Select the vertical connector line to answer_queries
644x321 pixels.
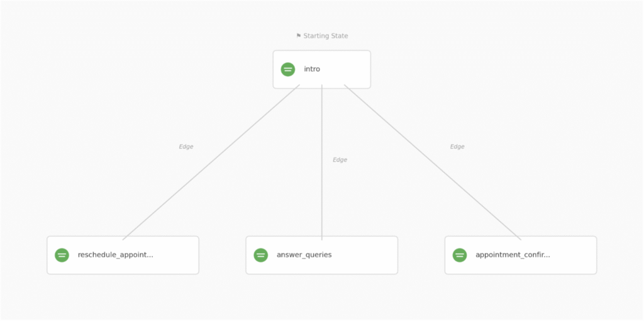(322, 195)
